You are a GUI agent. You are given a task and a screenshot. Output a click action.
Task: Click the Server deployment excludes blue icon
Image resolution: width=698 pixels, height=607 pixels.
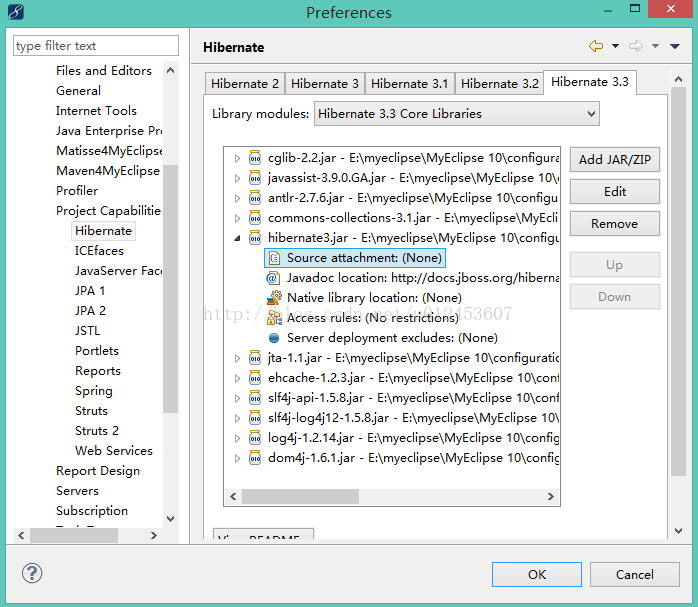pyautogui.click(x=274, y=338)
